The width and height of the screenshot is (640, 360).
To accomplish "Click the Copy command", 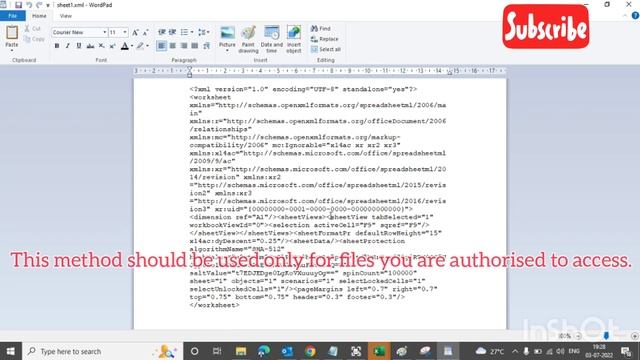I will coord(34,39).
